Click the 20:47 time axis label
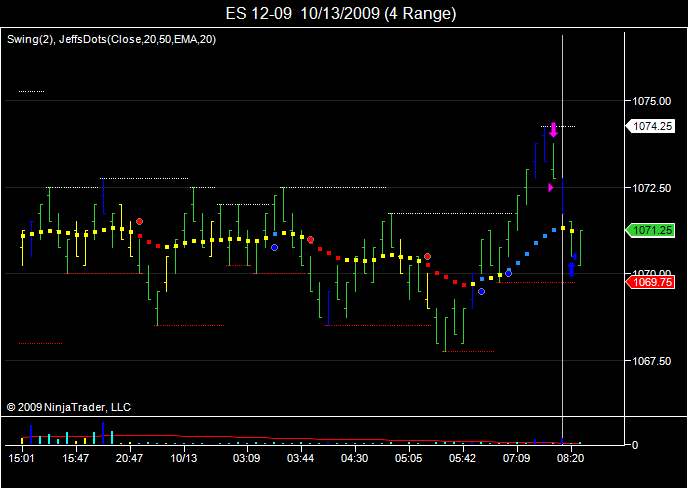This screenshot has height=489, width=688. [130, 459]
